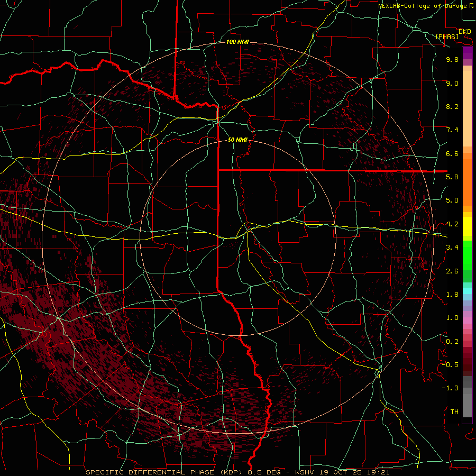Click the 6.6 scale value
Screen dimensions: 476x476
(452, 153)
